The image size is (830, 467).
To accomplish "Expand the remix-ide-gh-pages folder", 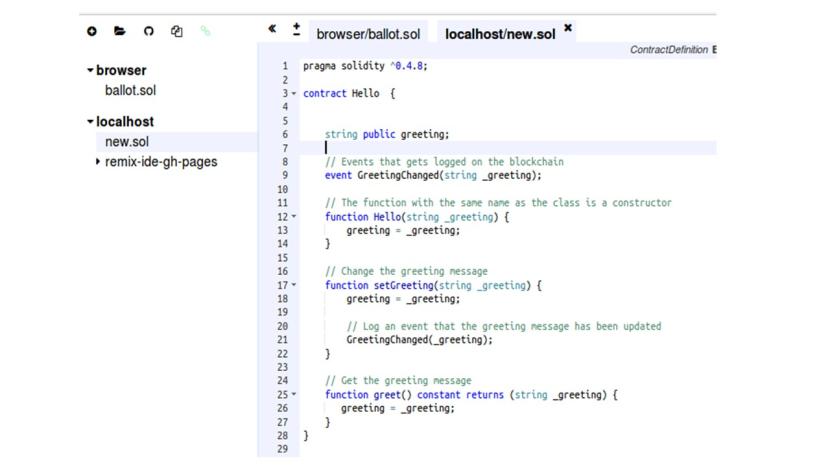I will [97, 161].
